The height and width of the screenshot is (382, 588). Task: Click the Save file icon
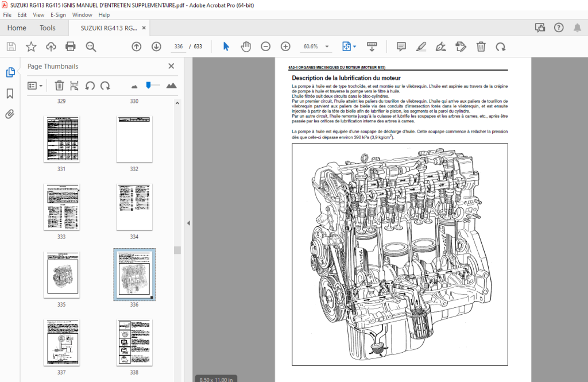pyautogui.click(x=11, y=47)
